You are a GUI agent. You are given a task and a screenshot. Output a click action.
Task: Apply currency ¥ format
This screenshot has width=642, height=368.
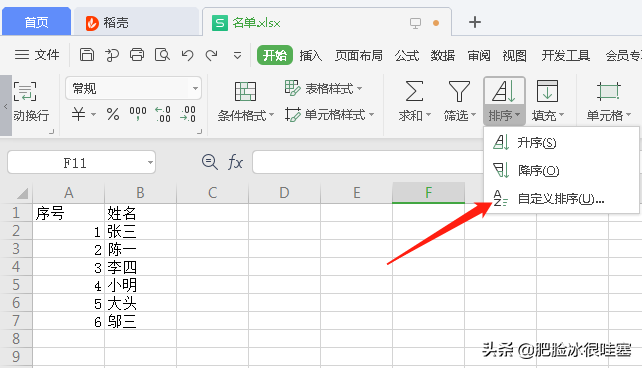click(78, 114)
